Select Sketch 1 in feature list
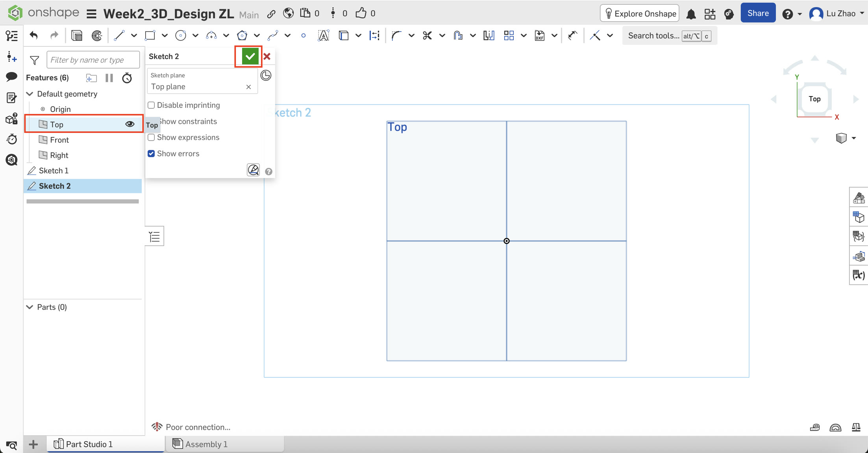Viewport: 868px width, 453px height. point(54,171)
